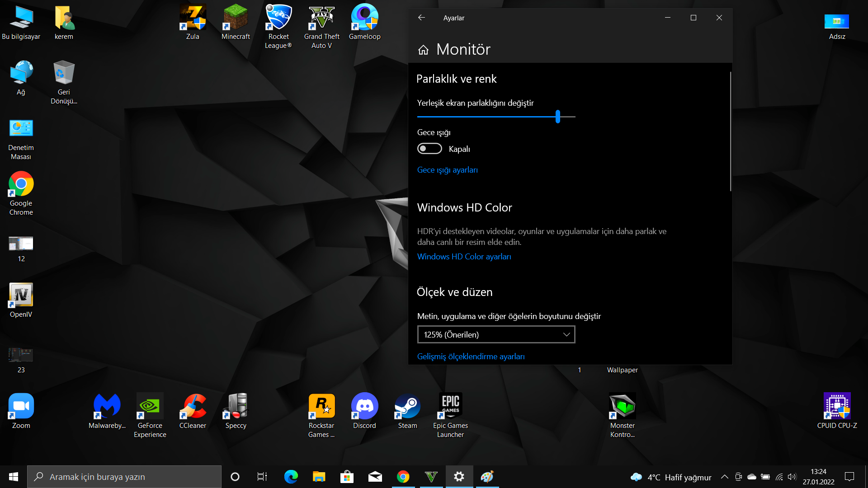868x488 pixels.
Task: Click the CCleaner desktop shortcut
Action: pyautogui.click(x=193, y=406)
